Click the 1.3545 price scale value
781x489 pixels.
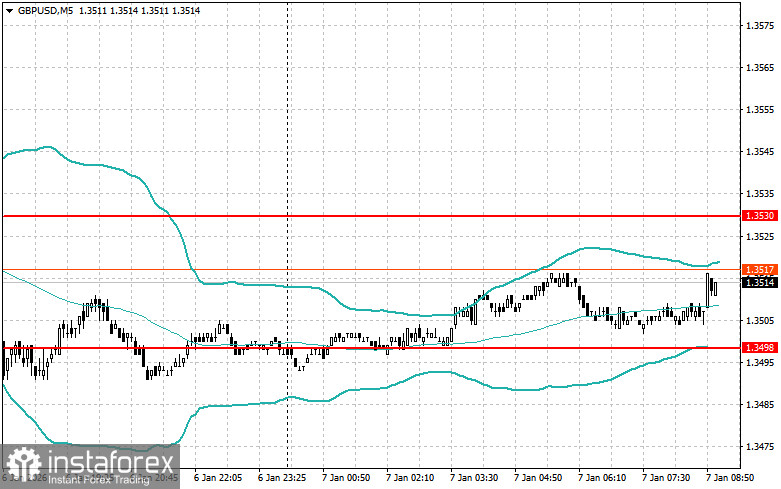coord(760,151)
